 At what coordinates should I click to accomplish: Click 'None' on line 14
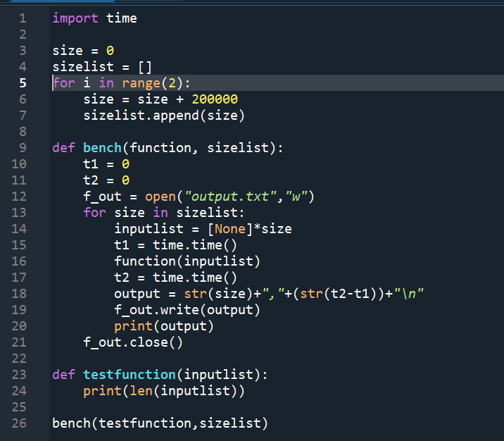click(x=230, y=229)
